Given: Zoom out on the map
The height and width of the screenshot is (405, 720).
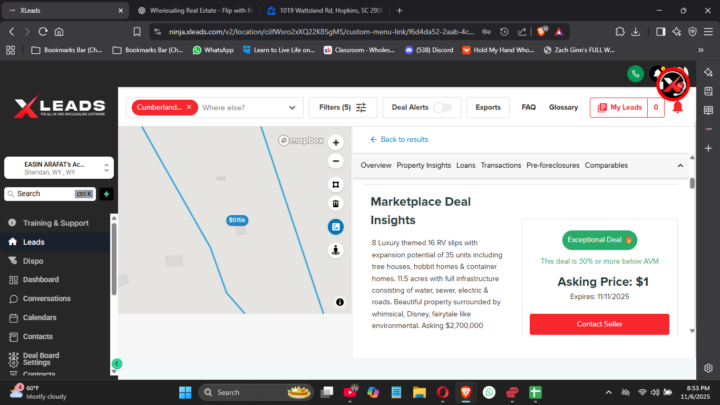Looking at the screenshot, I should pyautogui.click(x=336, y=161).
